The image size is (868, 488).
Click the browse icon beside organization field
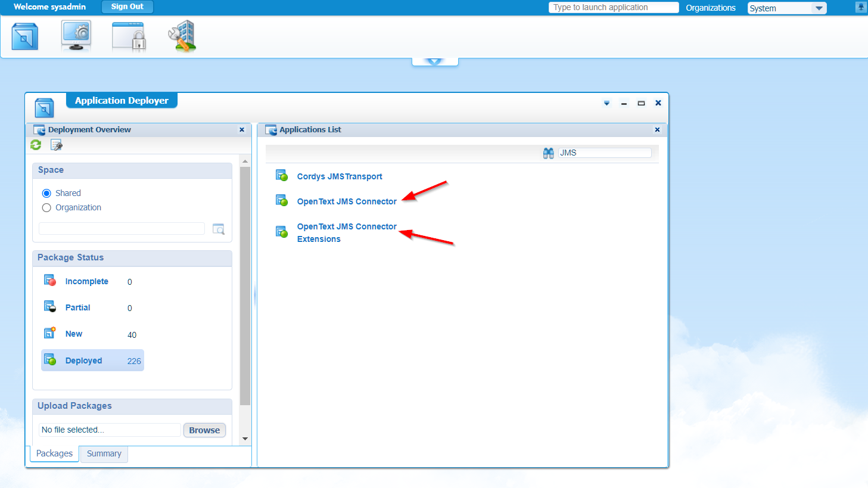[x=219, y=229]
